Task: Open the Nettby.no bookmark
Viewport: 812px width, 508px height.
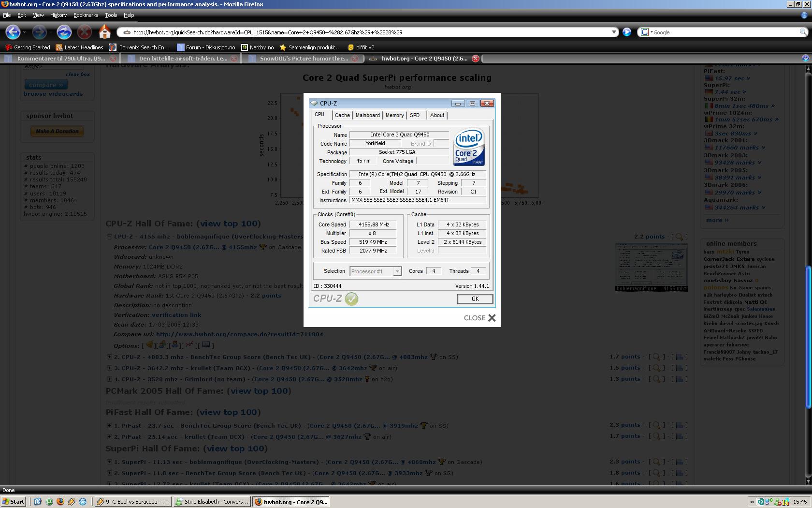Action: pos(258,47)
